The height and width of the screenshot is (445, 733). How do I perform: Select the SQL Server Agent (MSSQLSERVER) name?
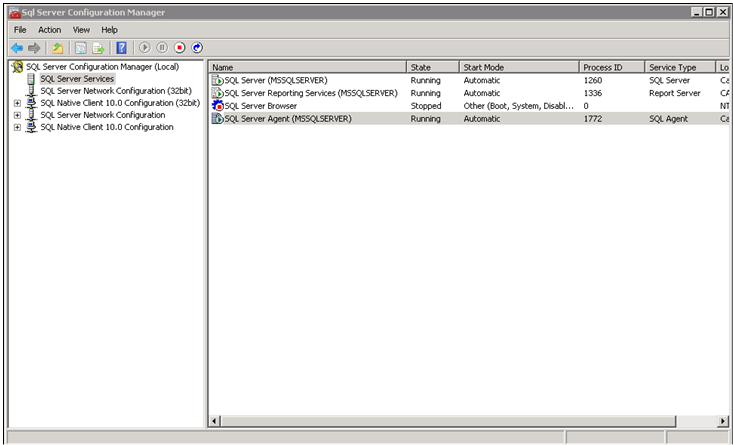pos(288,119)
